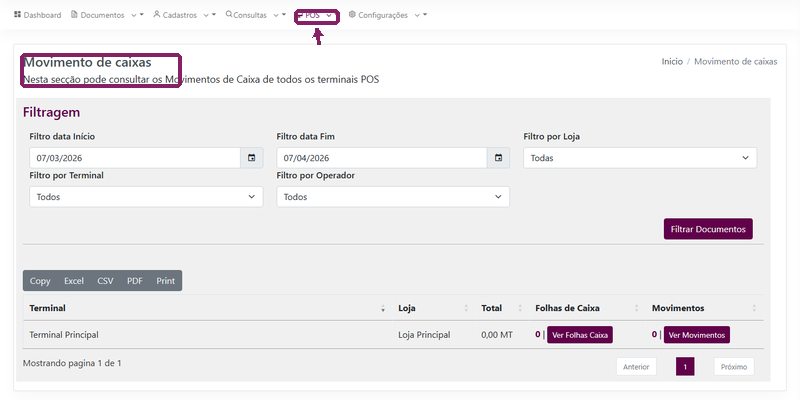Screen dimensions: 800x400
Task: Go to Próximo page
Action: [734, 367]
